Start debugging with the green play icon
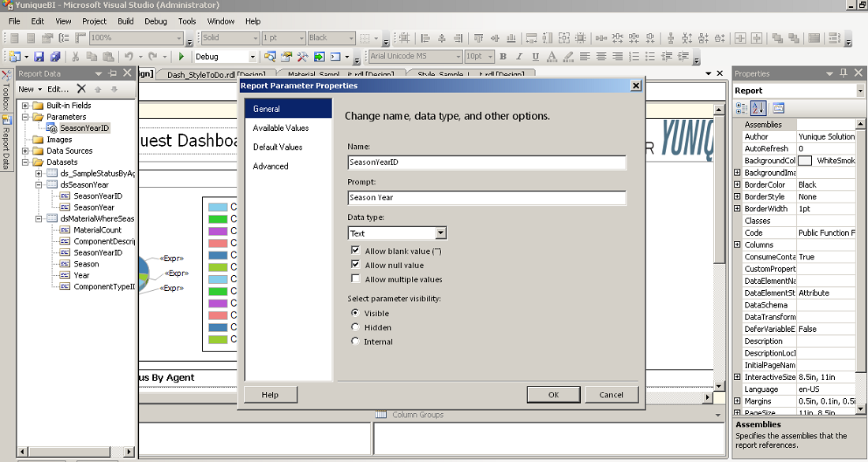Screen dimensions: 868x462 pos(181,57)
